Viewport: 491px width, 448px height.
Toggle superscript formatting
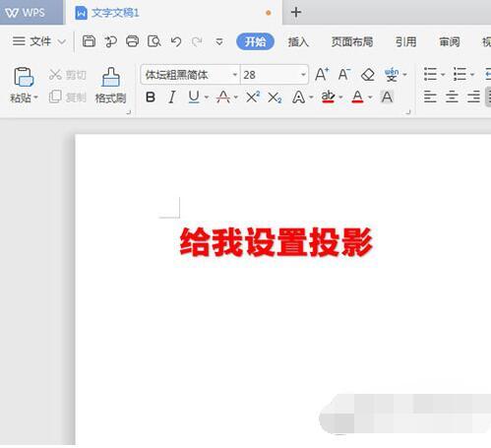(x=253, y=97)
